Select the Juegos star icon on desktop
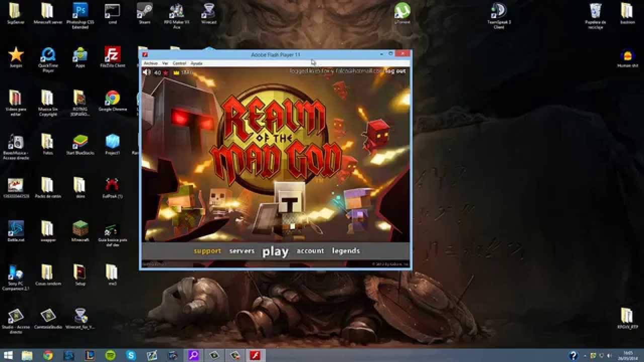 (16, 57)
